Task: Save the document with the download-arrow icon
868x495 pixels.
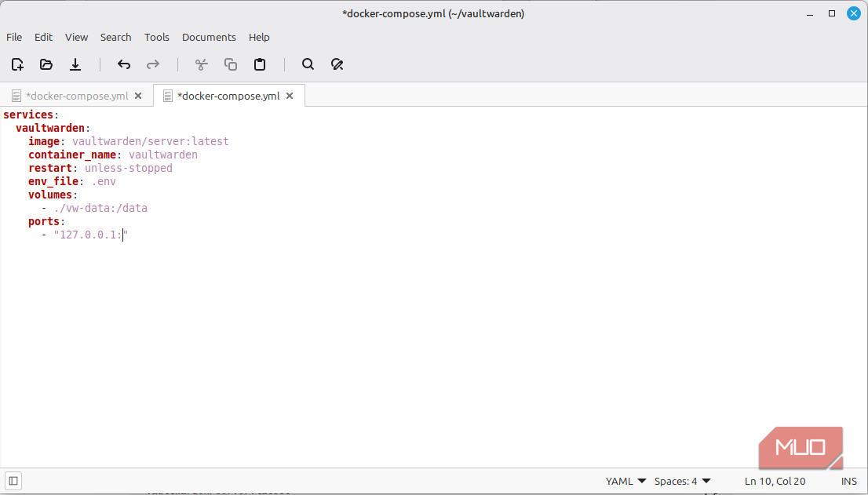Action: click(x=75, y=64)
